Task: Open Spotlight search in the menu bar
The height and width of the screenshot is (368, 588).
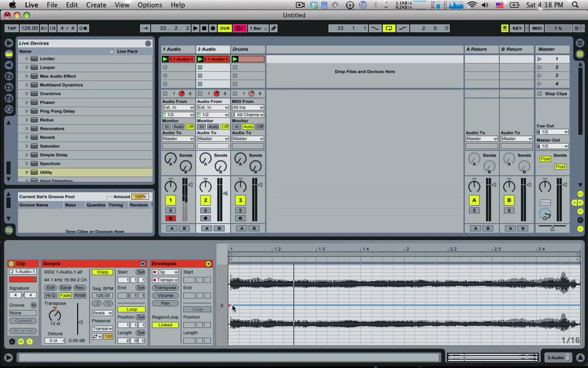Action: (x=575, y=5)
